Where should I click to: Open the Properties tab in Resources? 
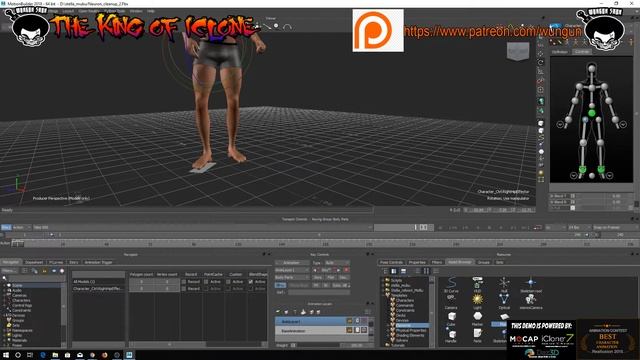[x=417, y=262]
